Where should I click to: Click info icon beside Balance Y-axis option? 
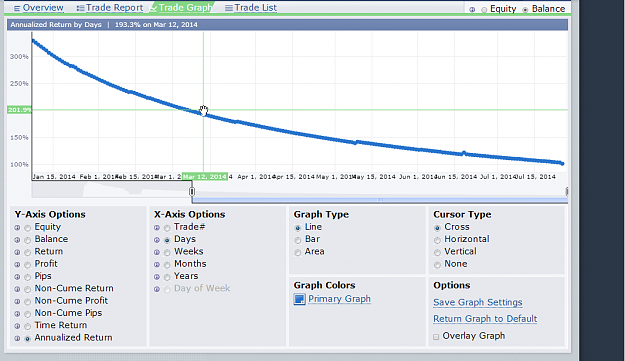[17, 240]
